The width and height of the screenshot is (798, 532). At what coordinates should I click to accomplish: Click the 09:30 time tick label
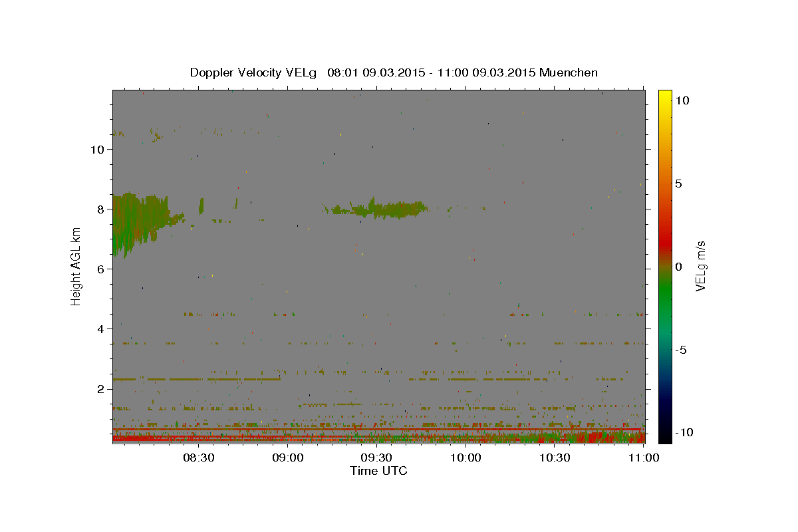click(x=376, y=458)
